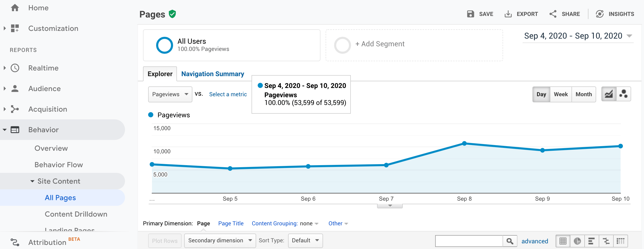Switch to line chart view

click(609, 94)
